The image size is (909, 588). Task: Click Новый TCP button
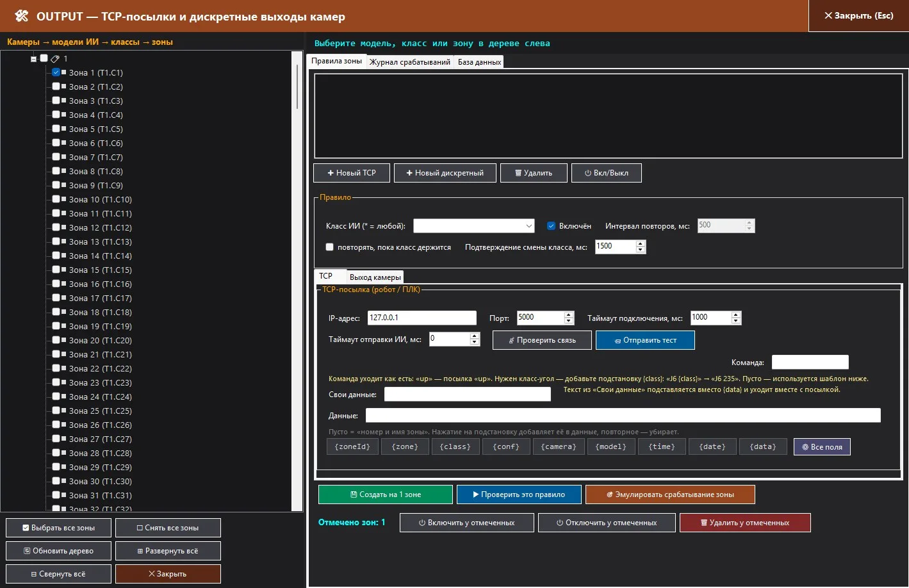pos(352,173)
